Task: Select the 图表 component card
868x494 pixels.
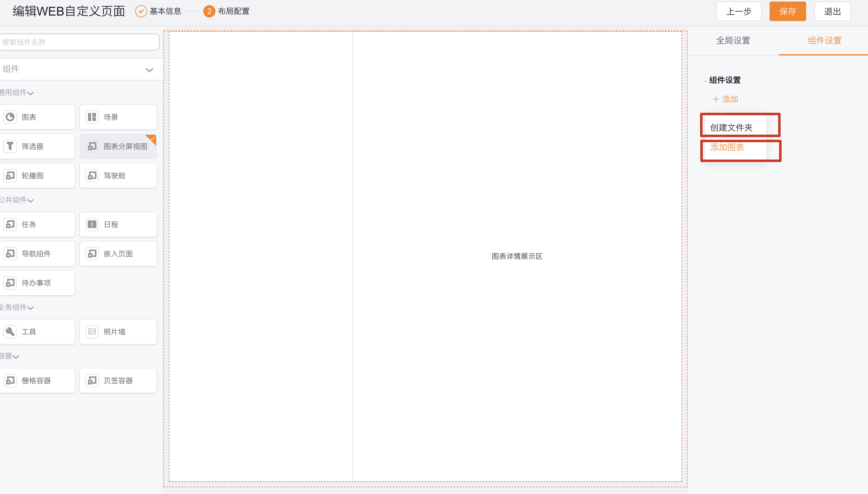Action: (37, 117)
